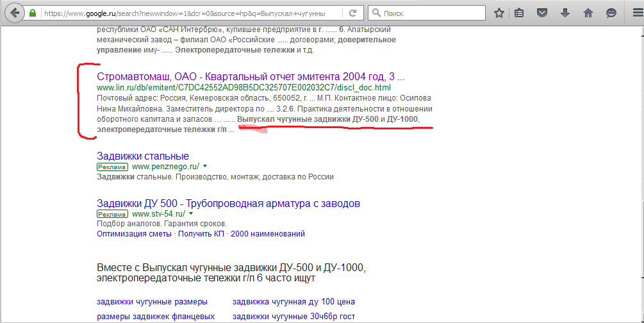Expand dropdown arrow next to www.penznego.ru
Viewport: 644px width, 323px height.
[205, 167]
